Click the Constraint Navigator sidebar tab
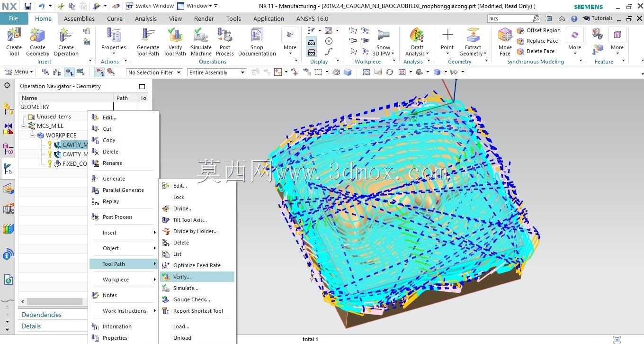Image resolution: width=644 pixels, height=344 pixels. pyautogui.click(x=8, y=129)
